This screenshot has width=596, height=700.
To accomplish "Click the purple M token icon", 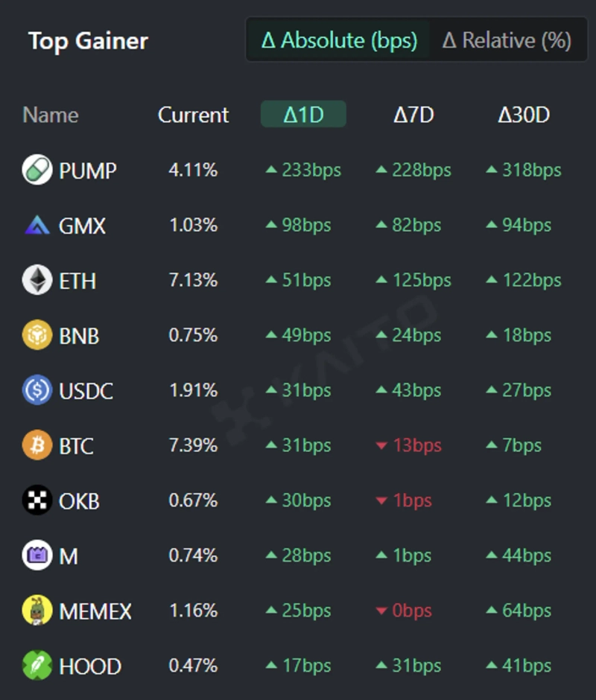I will 37,556.
